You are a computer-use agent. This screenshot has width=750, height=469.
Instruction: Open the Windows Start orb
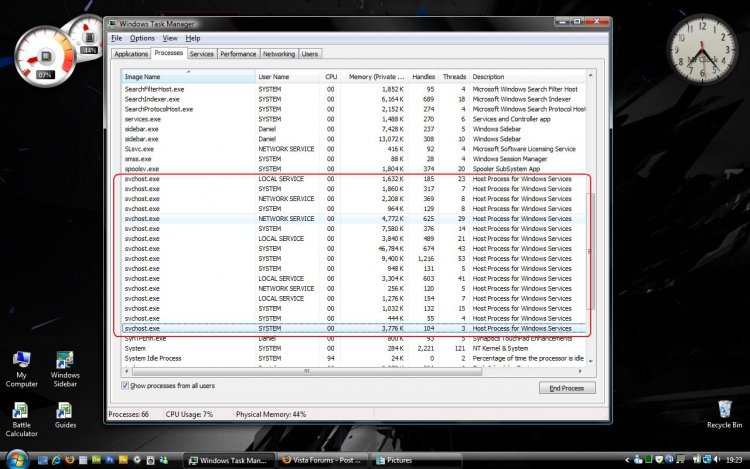pyautogui.click(x=17, y=459)
